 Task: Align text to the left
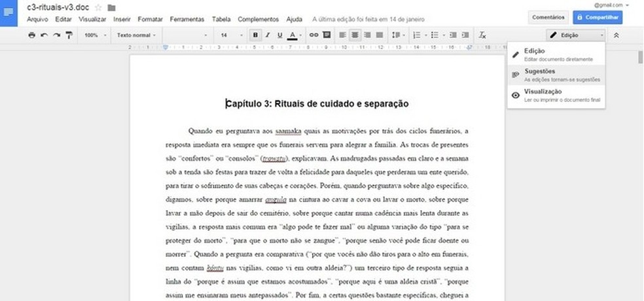pyautogui.click(x=342, y=35)
